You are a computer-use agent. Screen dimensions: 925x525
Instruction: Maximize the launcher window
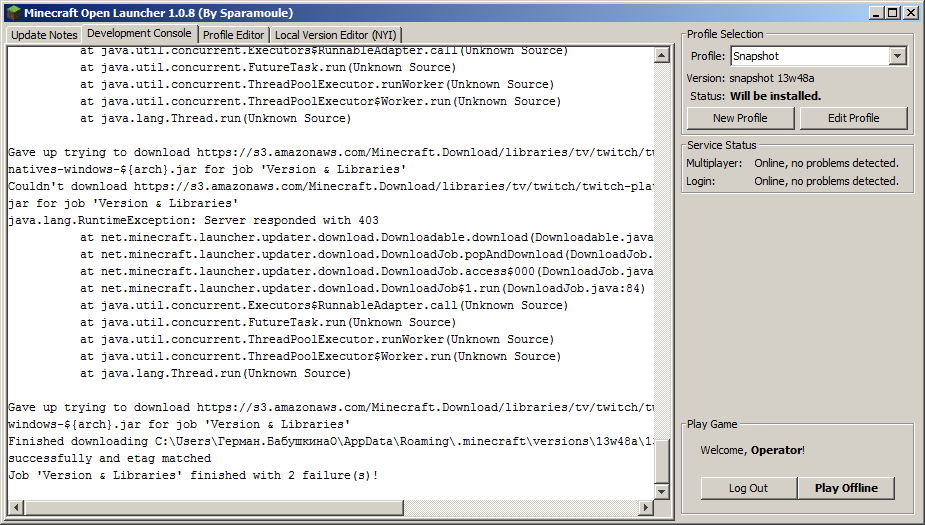[893, 12]
